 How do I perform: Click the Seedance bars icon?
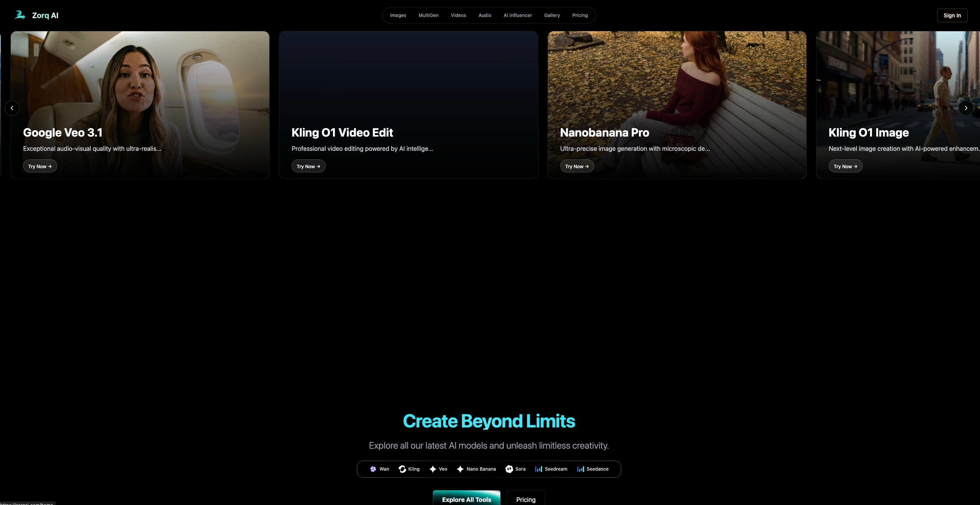[580, 469]
